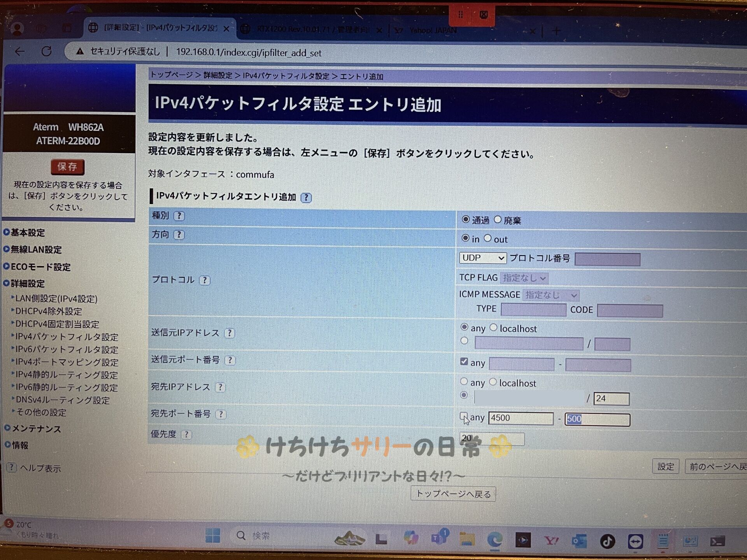This screenshot has width=747, height=560.
Task: Check the any box for 宛先ポート番号
Action: tap(463, 416)
